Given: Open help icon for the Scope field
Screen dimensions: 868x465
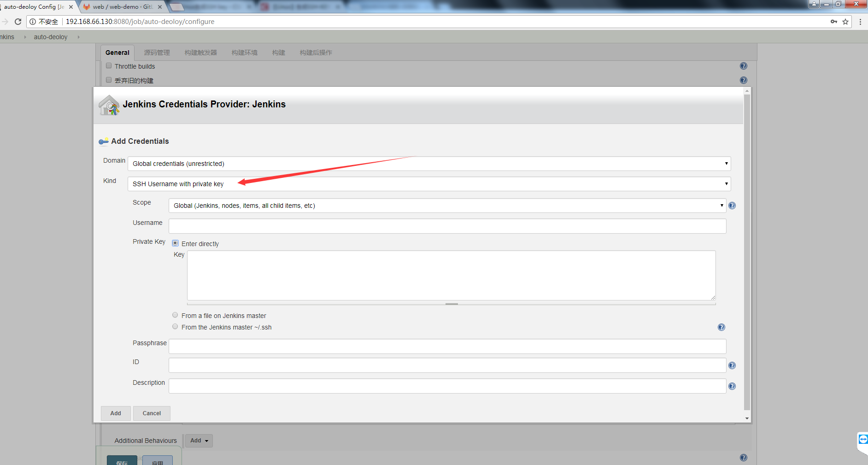Looking at the screenshot, I should [732, 206].
